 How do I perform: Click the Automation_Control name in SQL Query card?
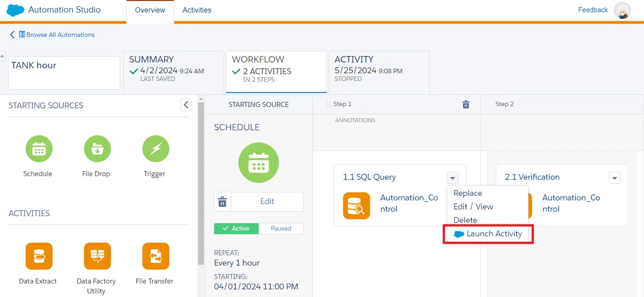coord(409,204)
